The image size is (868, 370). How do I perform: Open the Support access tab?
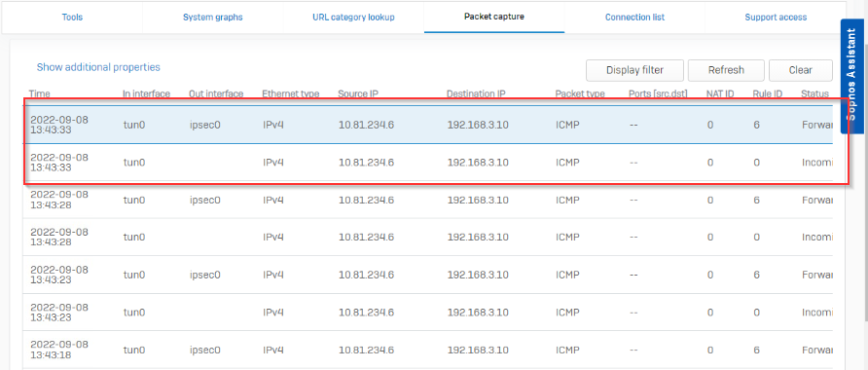775,18
